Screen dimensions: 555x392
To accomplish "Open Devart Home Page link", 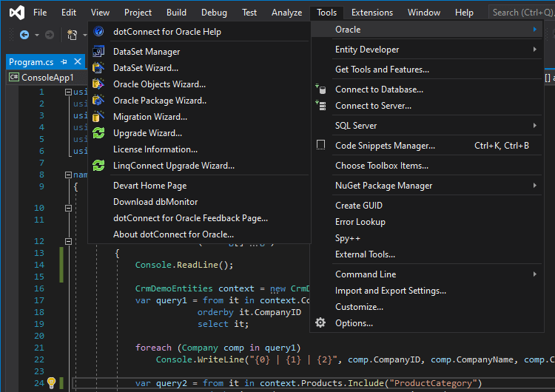I will [149, 186].
